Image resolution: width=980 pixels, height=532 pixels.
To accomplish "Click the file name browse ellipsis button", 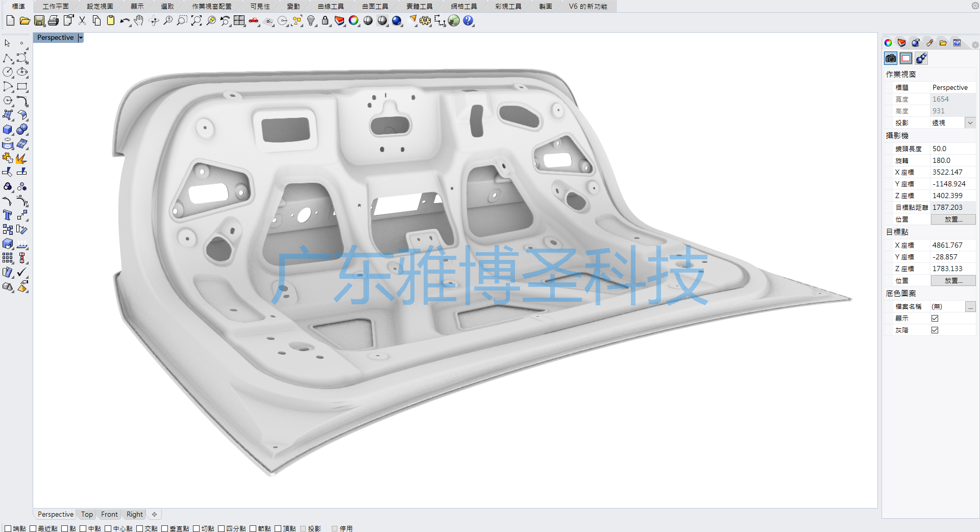I will click(970, 307).
